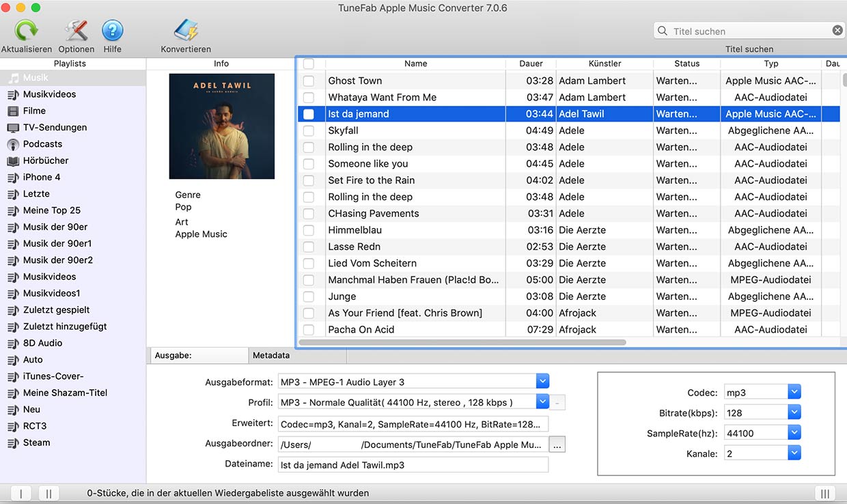Image resolution: width=847 pixels, height=504 pixels.
Task: Open the SampleRate(hz) dropdown
Action: tap(794, 433)
